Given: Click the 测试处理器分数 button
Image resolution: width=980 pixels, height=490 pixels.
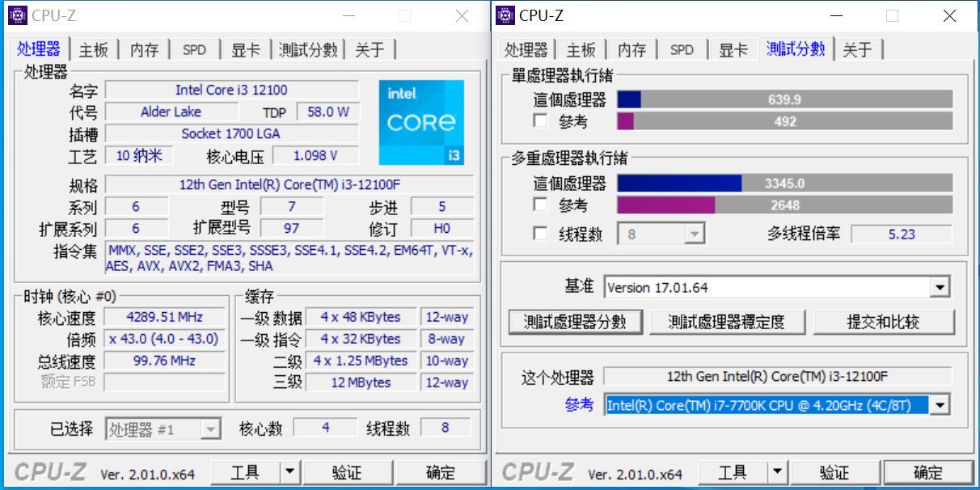Looking at the screenshot, I should click(575, 321).
